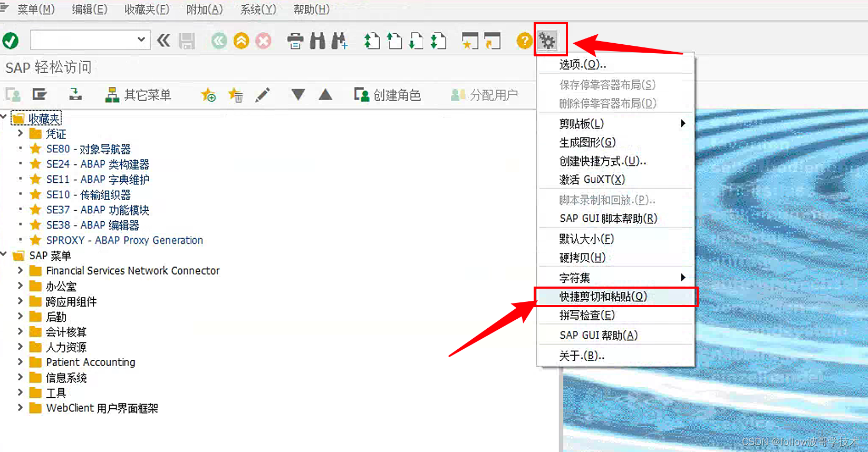Select SPROXY - ABAP Proxy Generation favorite
The height and width of the screenshot is (452, 868).
(x=124, y=240)
